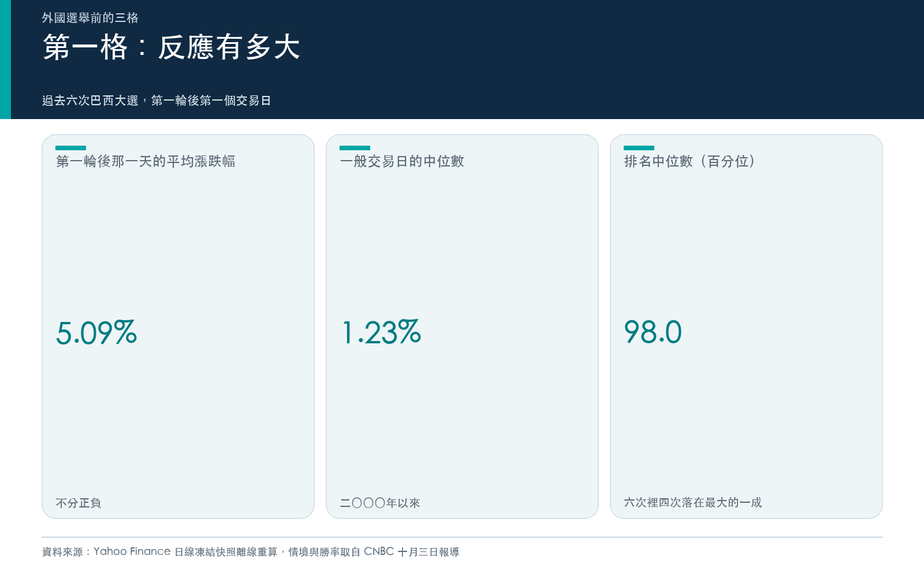The height and width of the screenshot is (578, 924).
Task: Select the value 1.23%
Action: pos(381,332)
